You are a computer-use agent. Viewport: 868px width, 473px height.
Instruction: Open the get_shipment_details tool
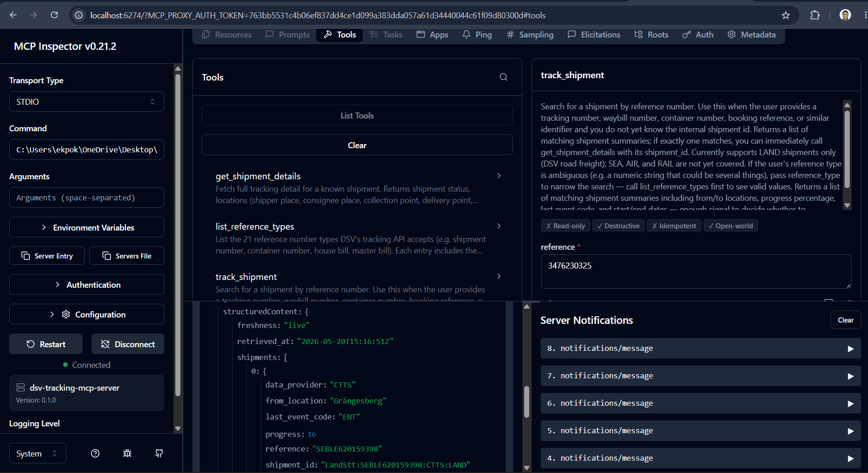click(x=357, y=188)
